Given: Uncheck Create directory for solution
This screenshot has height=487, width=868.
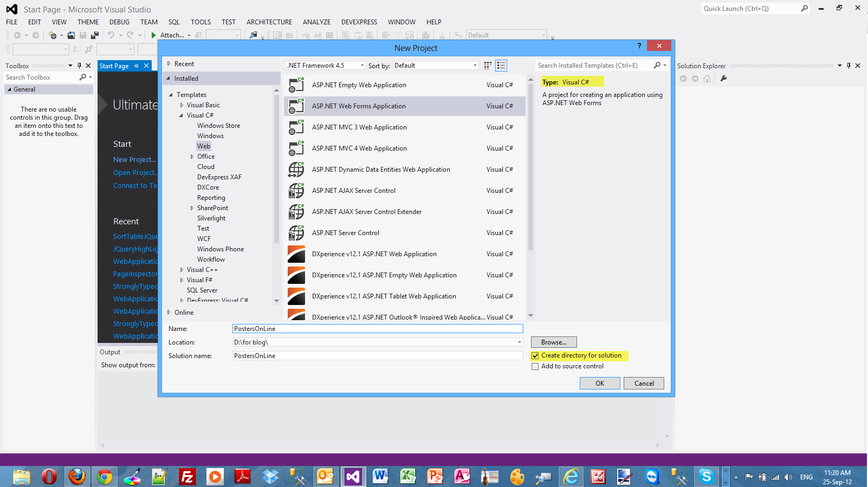Looking at the screenshot, I should click(x=535, y=356).
